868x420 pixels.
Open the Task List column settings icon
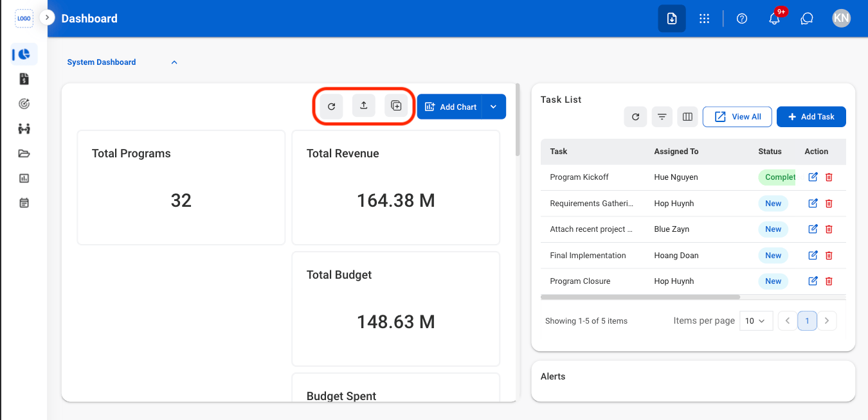[687, 117]
